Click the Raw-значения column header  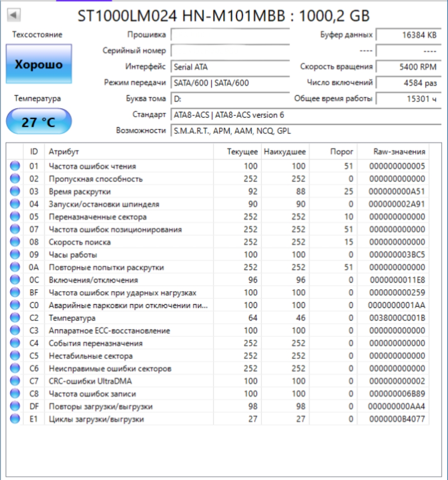coord(393,152)
